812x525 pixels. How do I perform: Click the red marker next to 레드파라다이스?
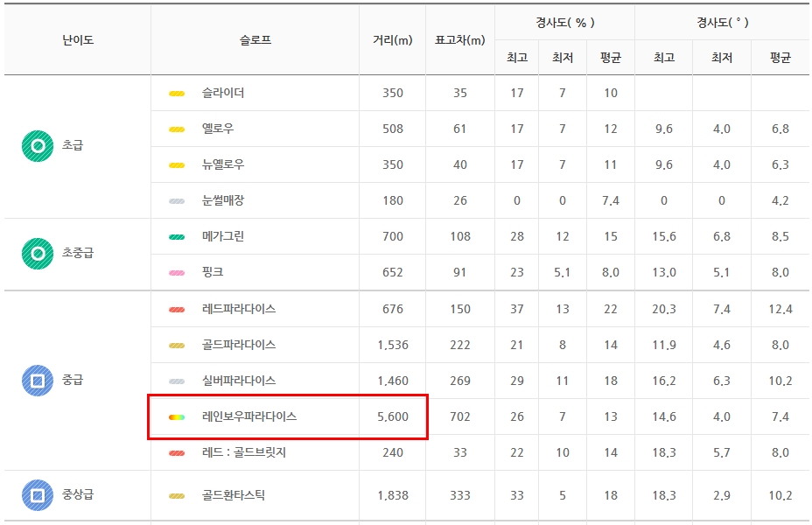click(177, 310)
